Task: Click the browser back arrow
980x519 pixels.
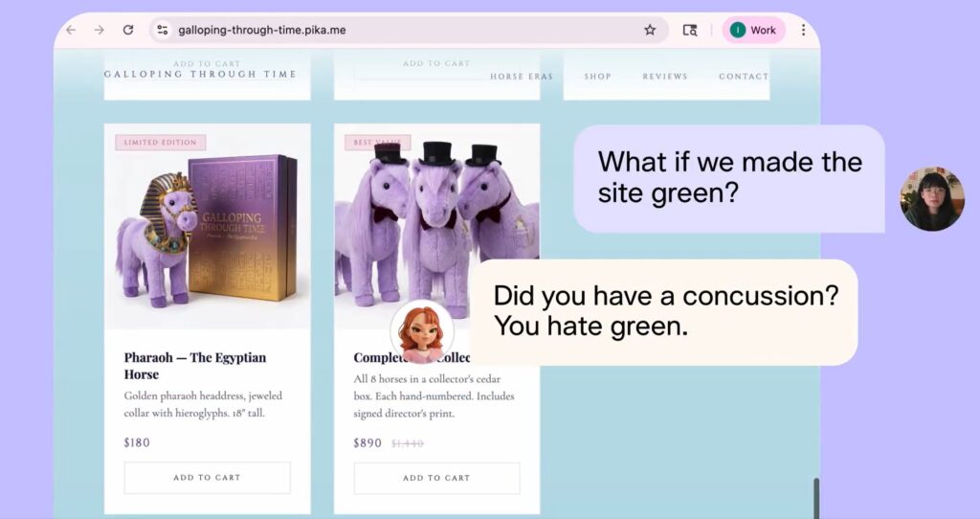Action: (x=71, y=30)
